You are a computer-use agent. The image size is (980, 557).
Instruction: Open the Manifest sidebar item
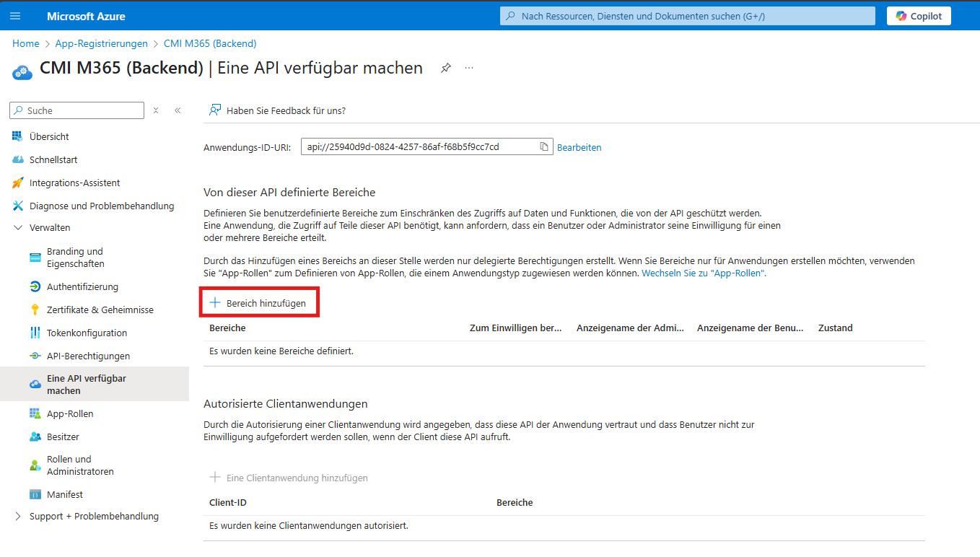[x=64, y=494]
